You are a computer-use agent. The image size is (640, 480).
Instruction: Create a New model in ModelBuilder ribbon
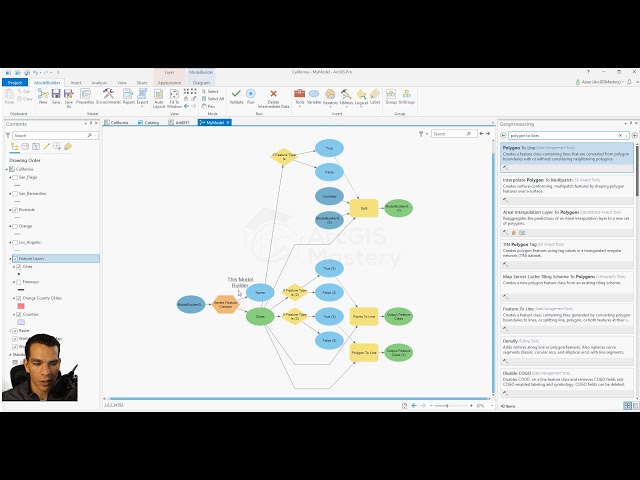(x=43, y=97)
